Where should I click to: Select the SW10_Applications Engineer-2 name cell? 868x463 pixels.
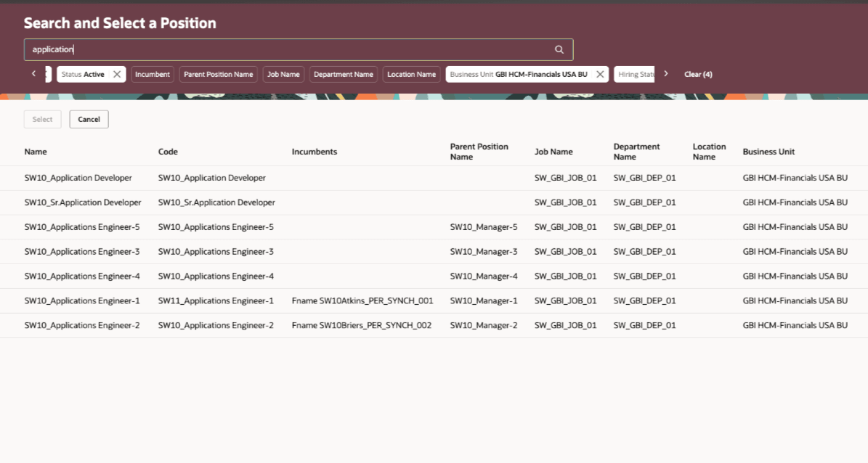point(82,325)
